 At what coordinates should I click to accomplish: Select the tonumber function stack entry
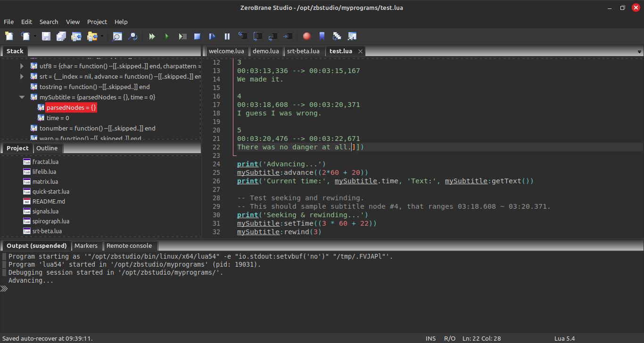pyautogui.click(x=97, y=128)
